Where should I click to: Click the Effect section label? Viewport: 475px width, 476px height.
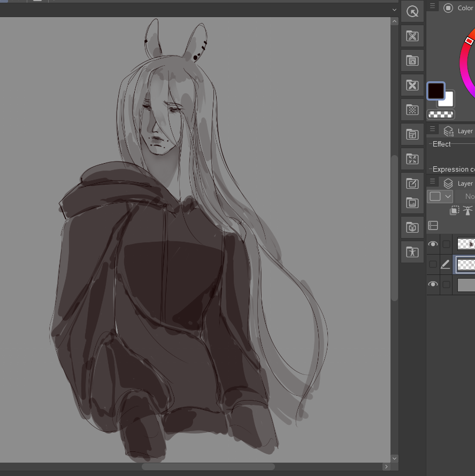pos(442,144)
